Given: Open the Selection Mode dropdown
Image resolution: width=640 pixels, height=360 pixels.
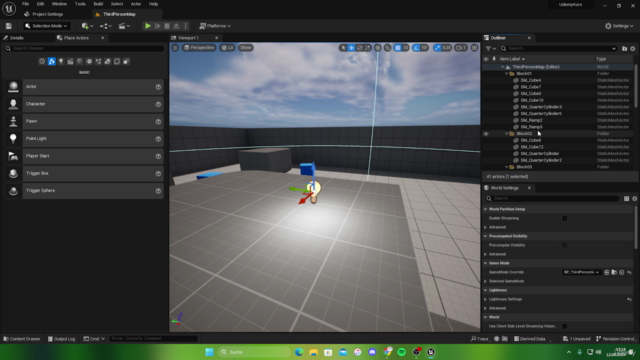Looking at the screenshot, I should coord(46,26).
